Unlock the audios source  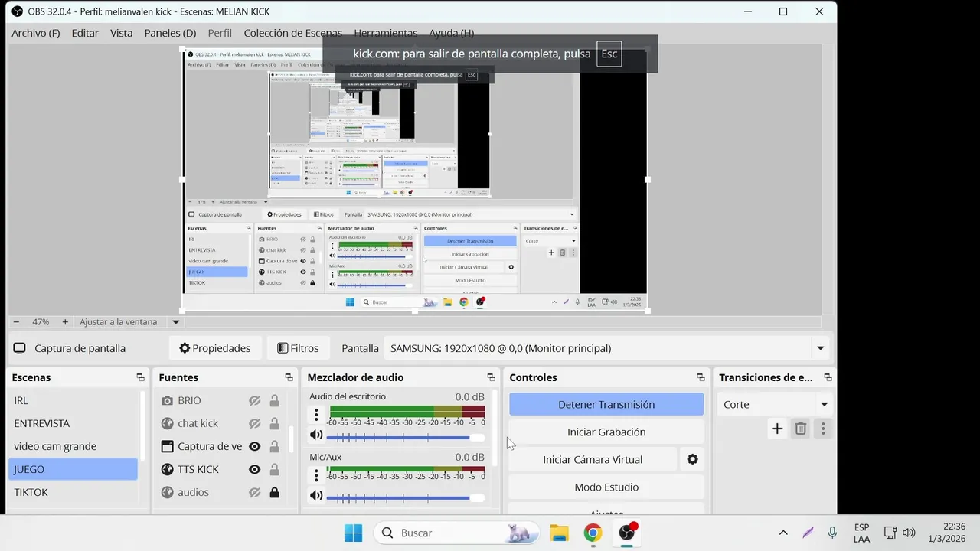tap(274, 492)
